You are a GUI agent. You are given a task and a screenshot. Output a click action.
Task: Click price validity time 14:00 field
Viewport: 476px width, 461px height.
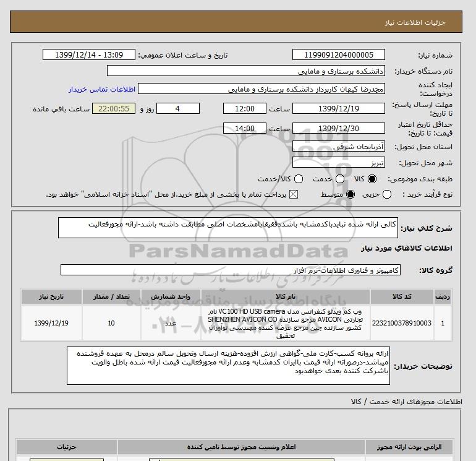pos(245,128)
